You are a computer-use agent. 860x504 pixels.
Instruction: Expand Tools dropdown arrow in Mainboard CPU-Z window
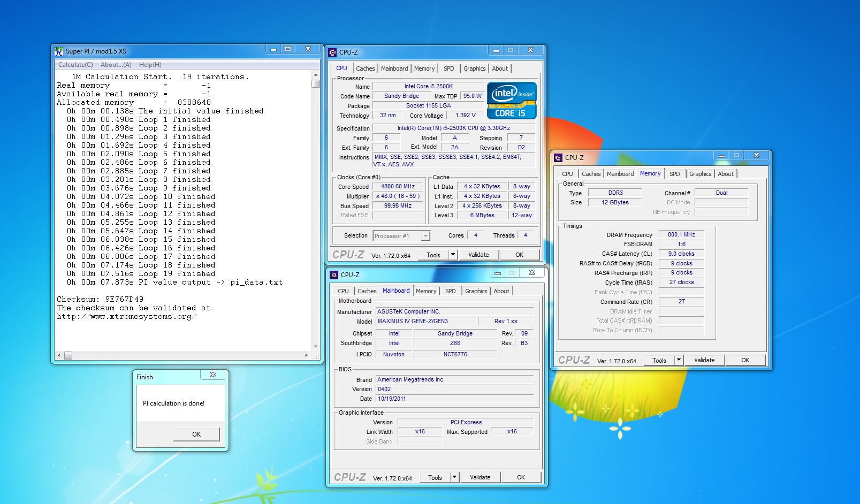click(x=454, y=477)
